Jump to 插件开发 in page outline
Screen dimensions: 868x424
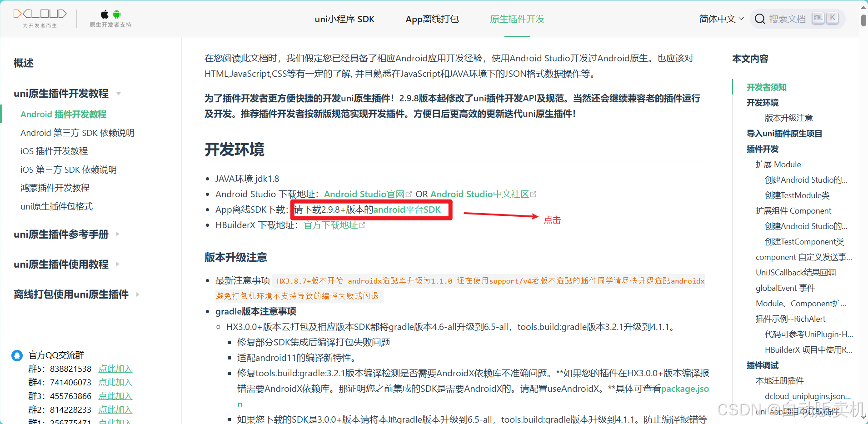click(x=763, y=149)
